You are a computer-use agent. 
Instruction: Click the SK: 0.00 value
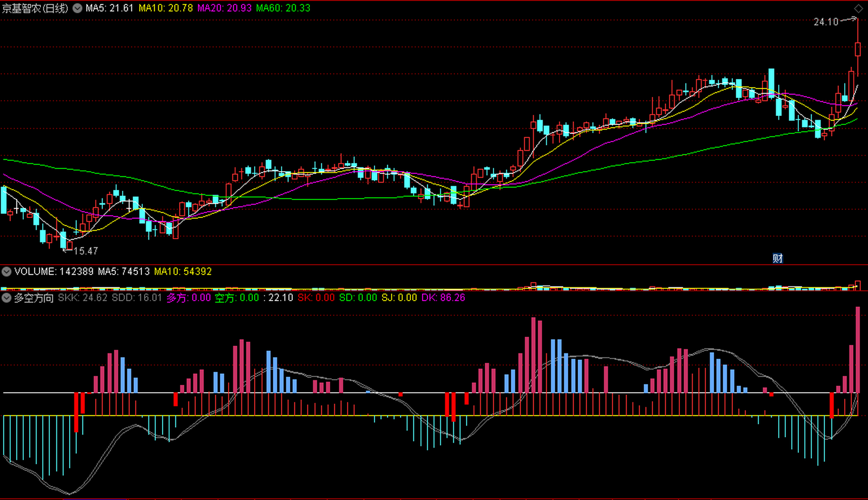coord(316,298)
